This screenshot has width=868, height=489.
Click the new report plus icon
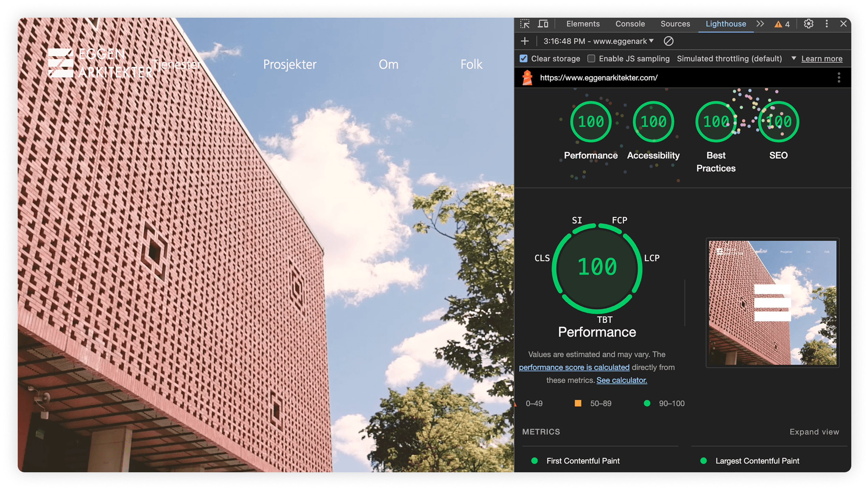(x=525, y=41)
